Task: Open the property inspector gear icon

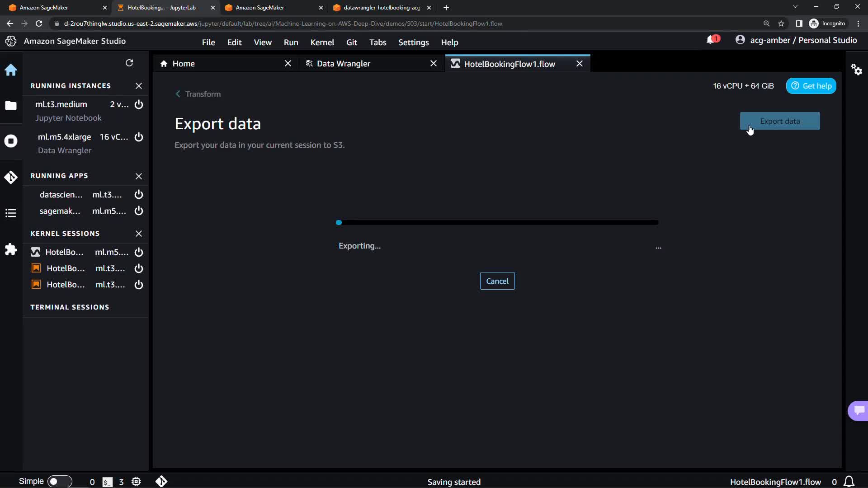Action: [x=856, y=70]
